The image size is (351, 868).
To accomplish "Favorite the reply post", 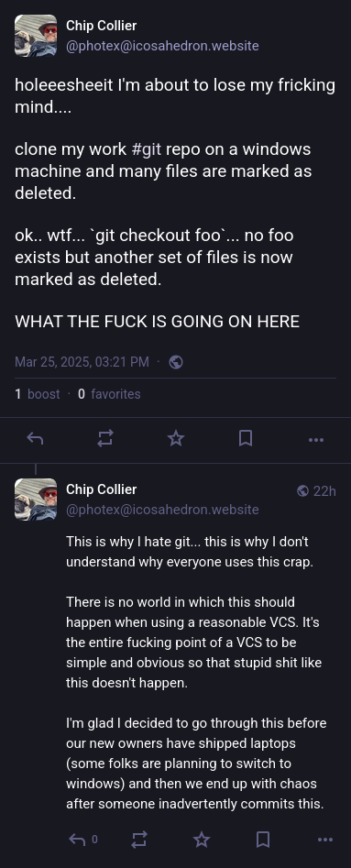I will pyautogui.click(x=202, y=841).
